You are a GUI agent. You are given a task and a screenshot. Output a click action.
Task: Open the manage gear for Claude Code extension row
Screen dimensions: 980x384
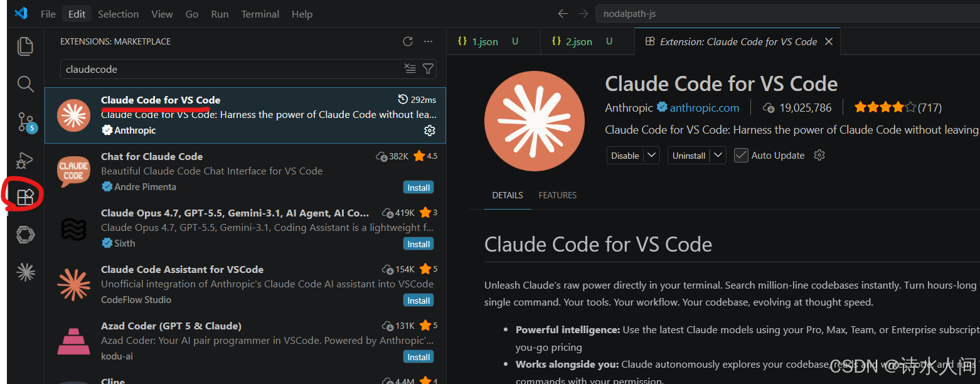tap(430, 131)
